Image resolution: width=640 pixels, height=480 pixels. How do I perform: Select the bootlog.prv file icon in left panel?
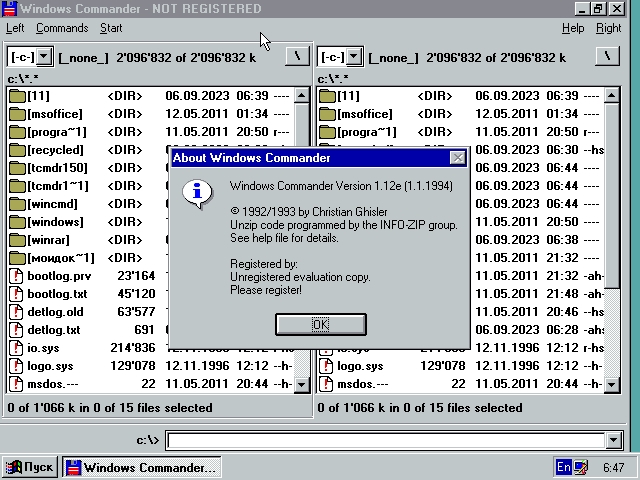17,276
